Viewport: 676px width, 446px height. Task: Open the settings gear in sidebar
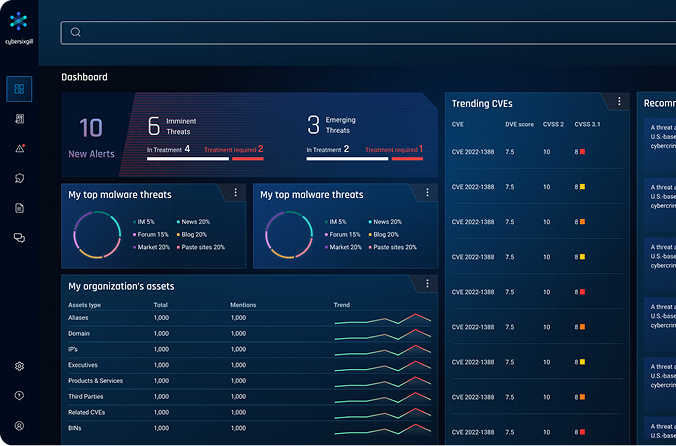click(19, 366)
